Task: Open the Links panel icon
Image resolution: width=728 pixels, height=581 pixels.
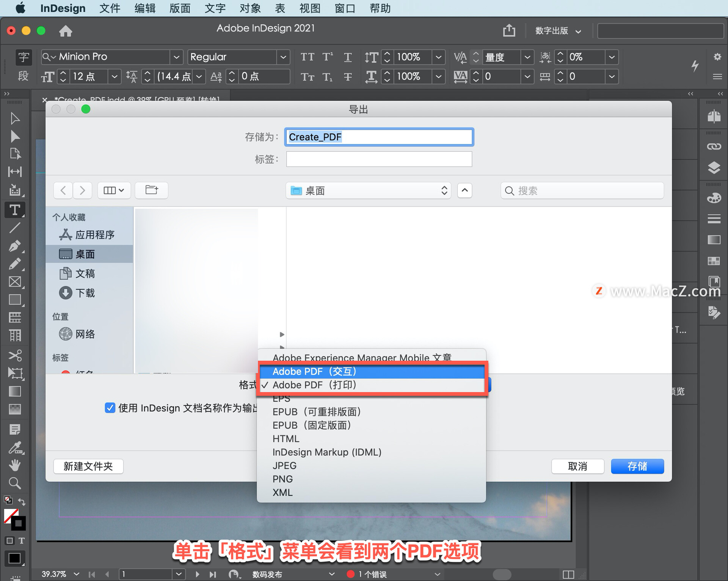Action: click(x=714, y=146)
